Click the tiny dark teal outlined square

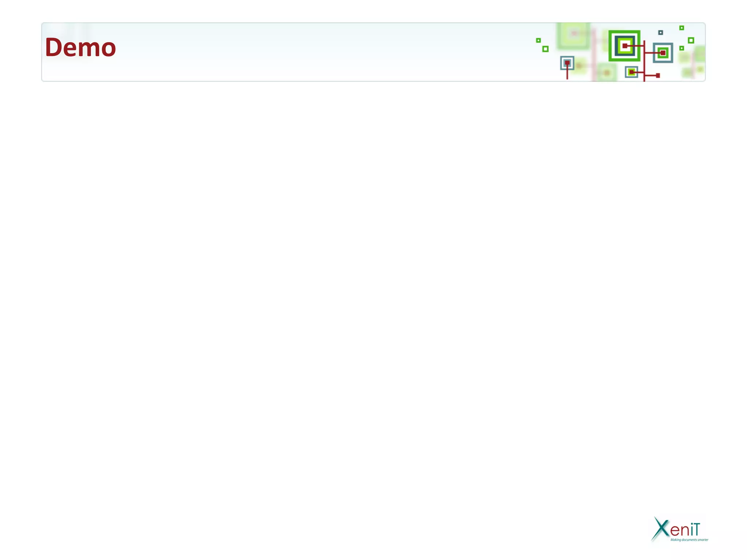(x=661, y=33)
